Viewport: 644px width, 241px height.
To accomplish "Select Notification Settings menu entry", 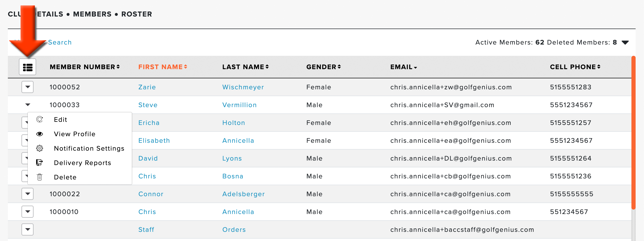I will click(89, 148).
